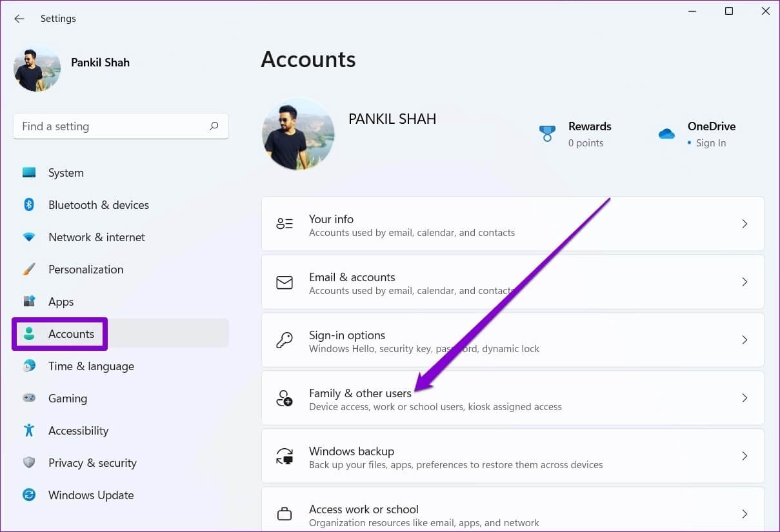
Task: Switch to Time & language section
Action: click(91, 366)
